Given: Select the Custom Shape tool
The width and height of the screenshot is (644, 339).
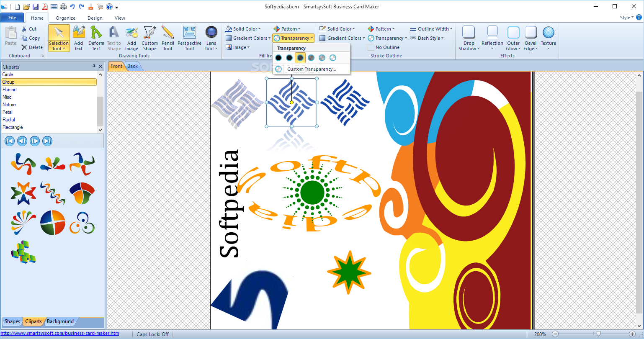Looking at the screenshot, I should click(149, 38).
